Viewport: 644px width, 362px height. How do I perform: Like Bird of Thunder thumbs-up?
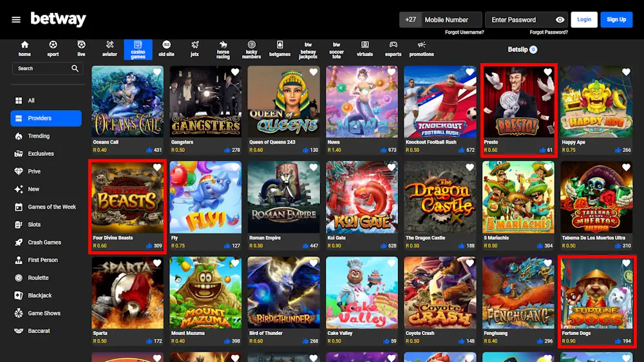pyautogui.click(x=305, y=341)
